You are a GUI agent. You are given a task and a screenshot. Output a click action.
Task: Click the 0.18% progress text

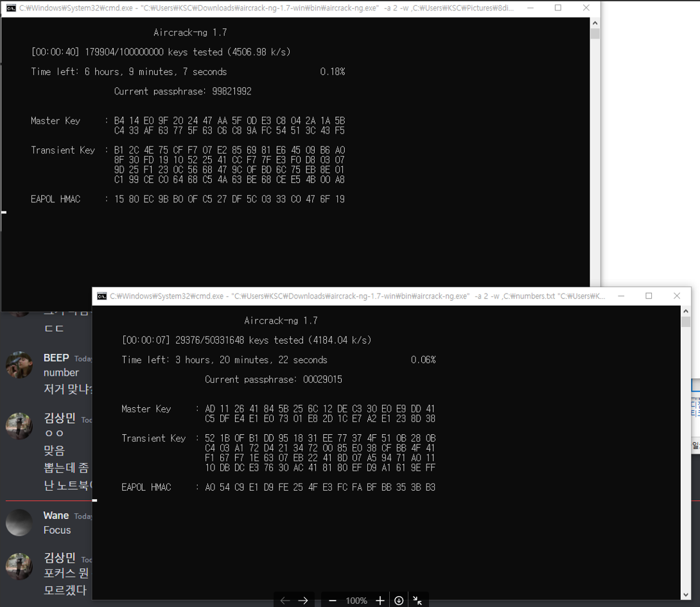333,72
